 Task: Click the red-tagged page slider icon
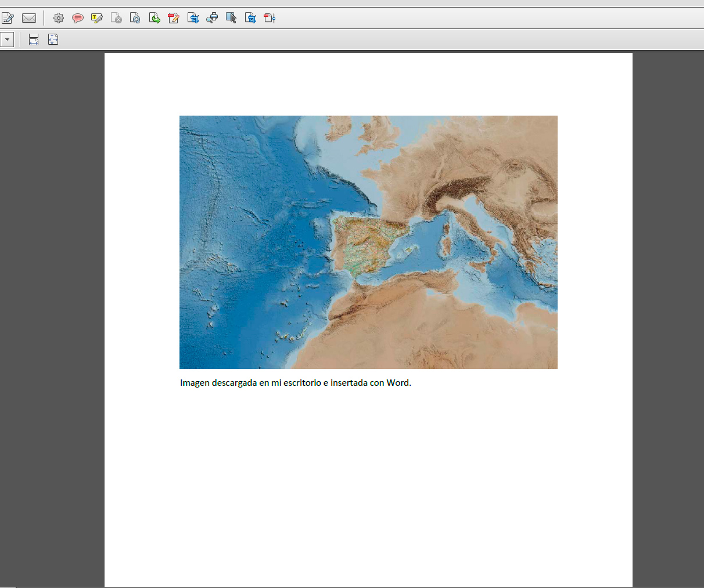pos(270,18)
